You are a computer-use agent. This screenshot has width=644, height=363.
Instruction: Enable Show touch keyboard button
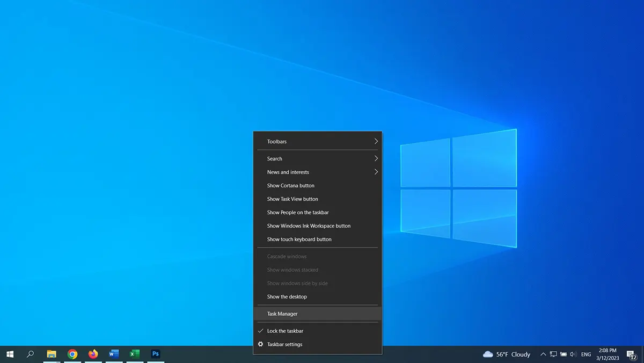(318, 239)
